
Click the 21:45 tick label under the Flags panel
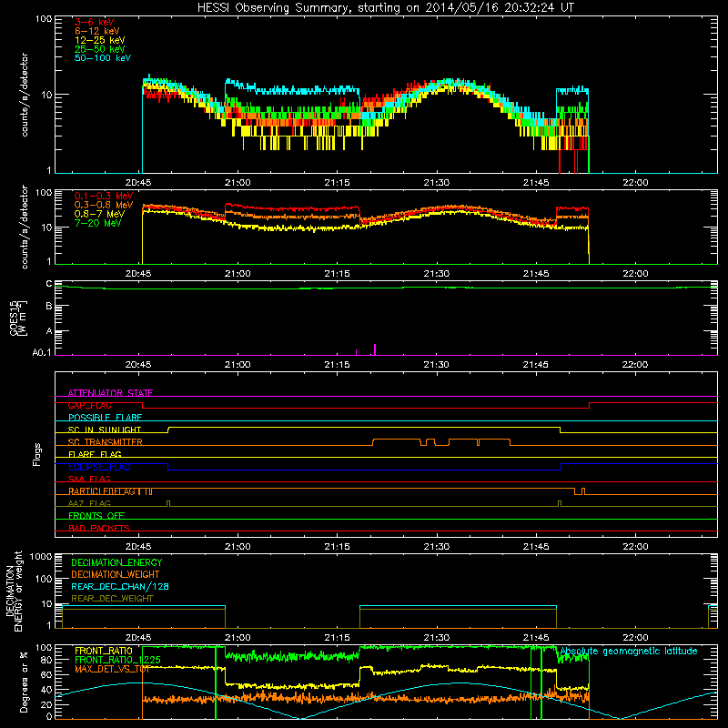point(536,547)
